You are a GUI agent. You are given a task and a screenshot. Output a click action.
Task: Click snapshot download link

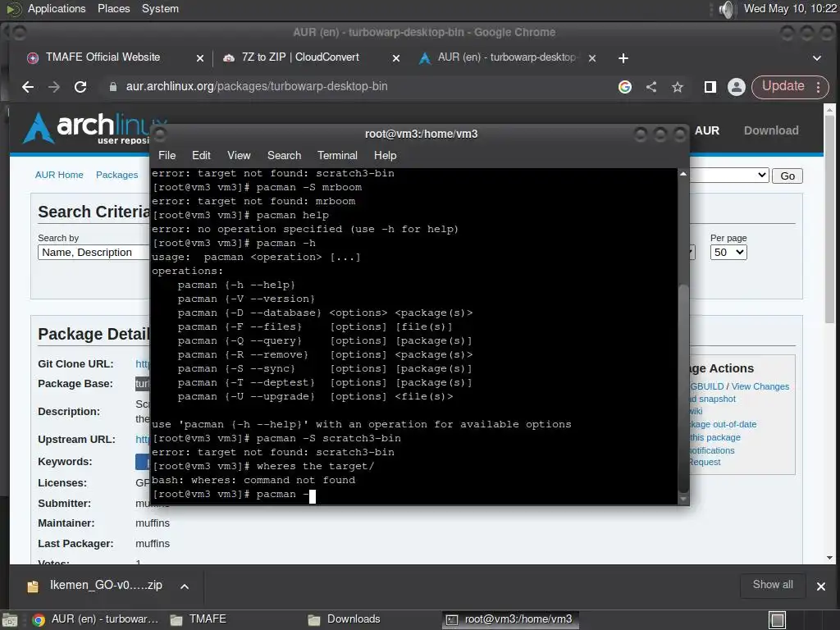(713, 399)
